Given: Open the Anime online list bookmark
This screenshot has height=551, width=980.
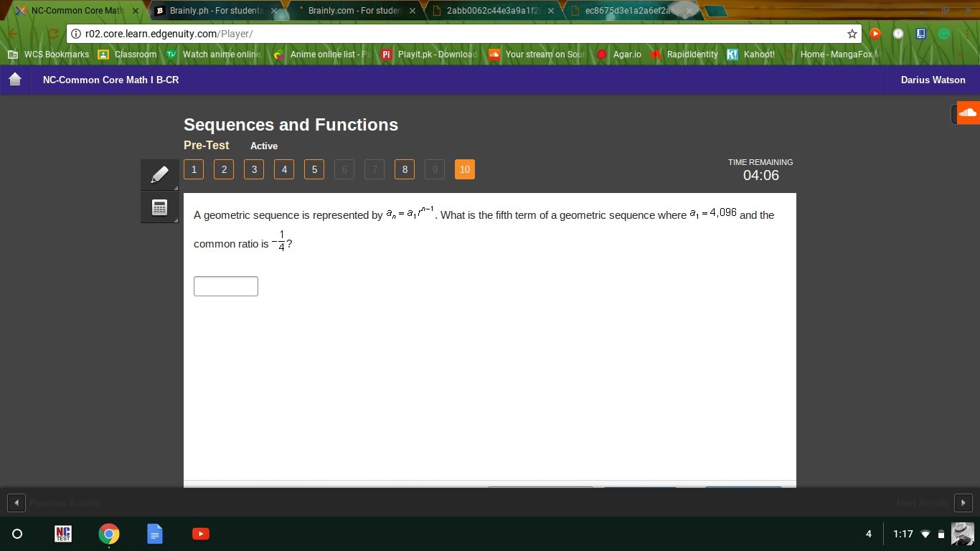Looking at the screenshot, I should coord(322,55).
